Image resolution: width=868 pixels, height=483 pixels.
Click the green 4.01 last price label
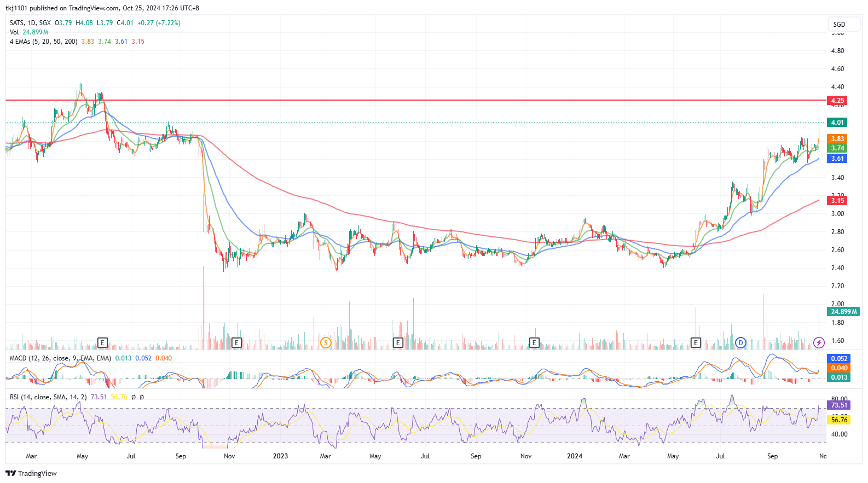pos(837,123)
